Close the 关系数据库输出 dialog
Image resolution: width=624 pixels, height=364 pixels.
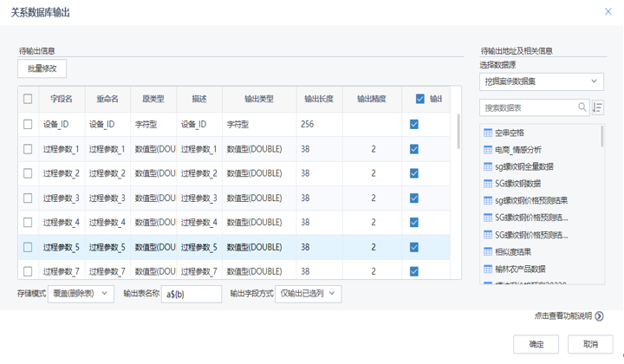point(608,11)
